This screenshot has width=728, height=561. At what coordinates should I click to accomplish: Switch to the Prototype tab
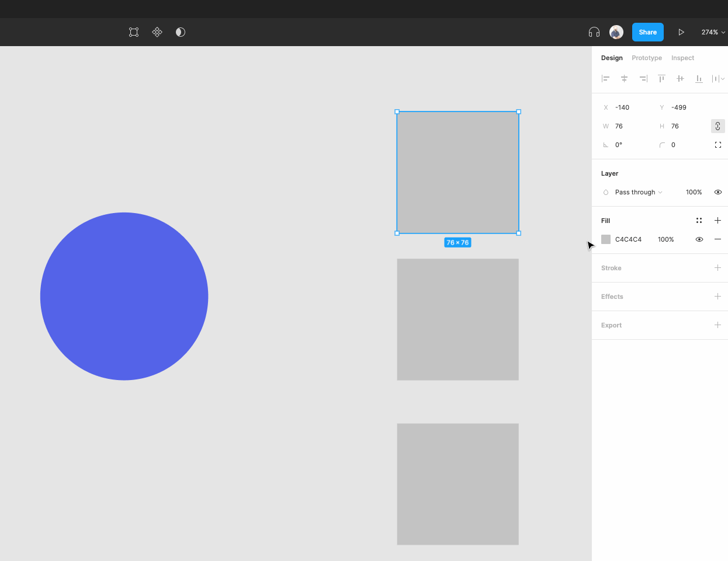point(647,58)
